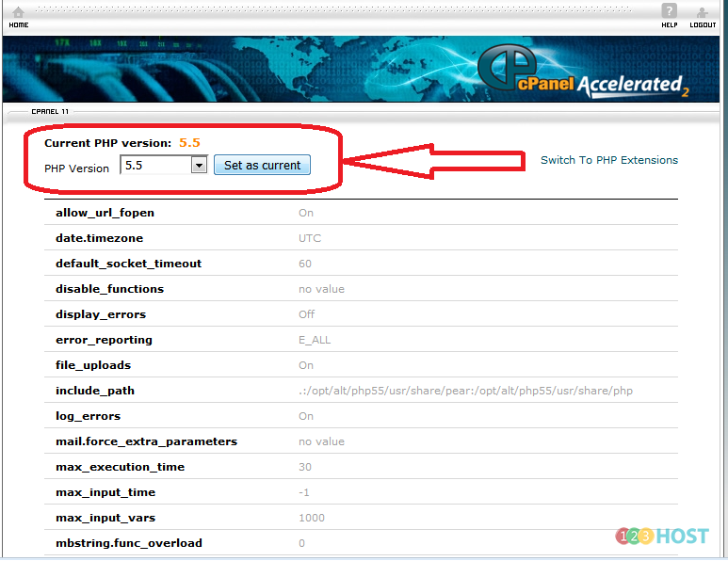Toggle the file_uploads On value
728x561 pixels.
306,365
